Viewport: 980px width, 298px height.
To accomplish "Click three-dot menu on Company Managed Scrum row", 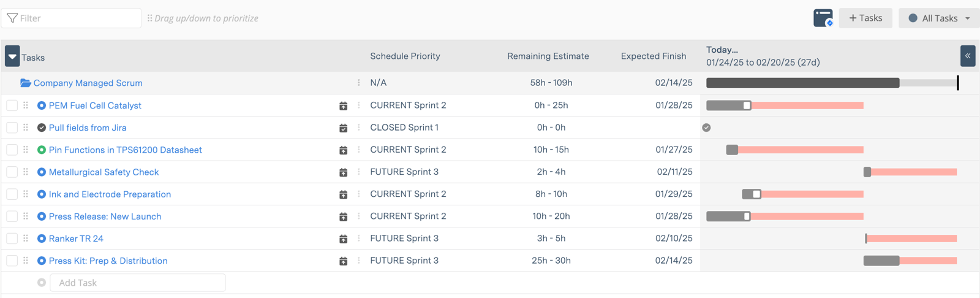I will coord(359,83).
